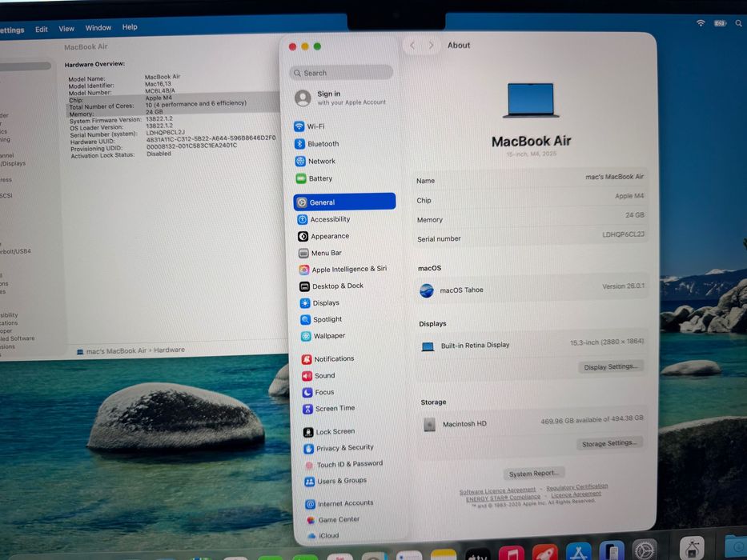The width and height of the screenshot is (747, 560).
Task: Select the Chip row in System Information
Action: [x=172, y=99]
